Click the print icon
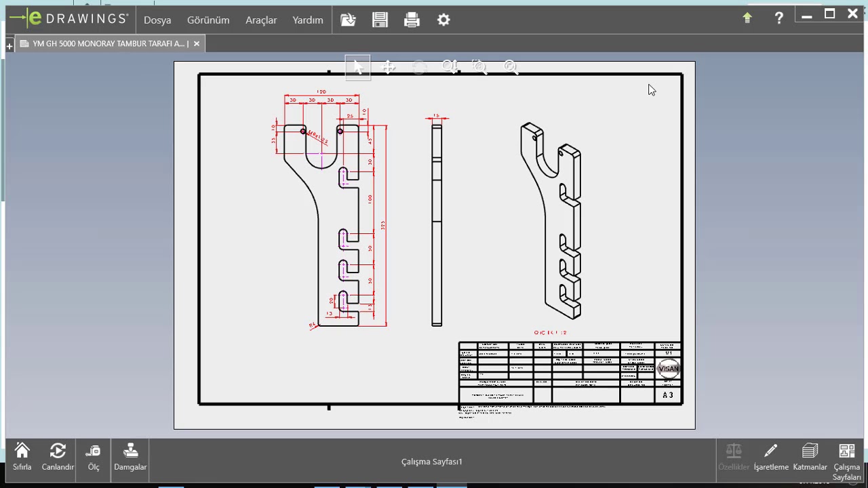The width and height of the screenshot is (868, 488). click(x=412, y=20)
